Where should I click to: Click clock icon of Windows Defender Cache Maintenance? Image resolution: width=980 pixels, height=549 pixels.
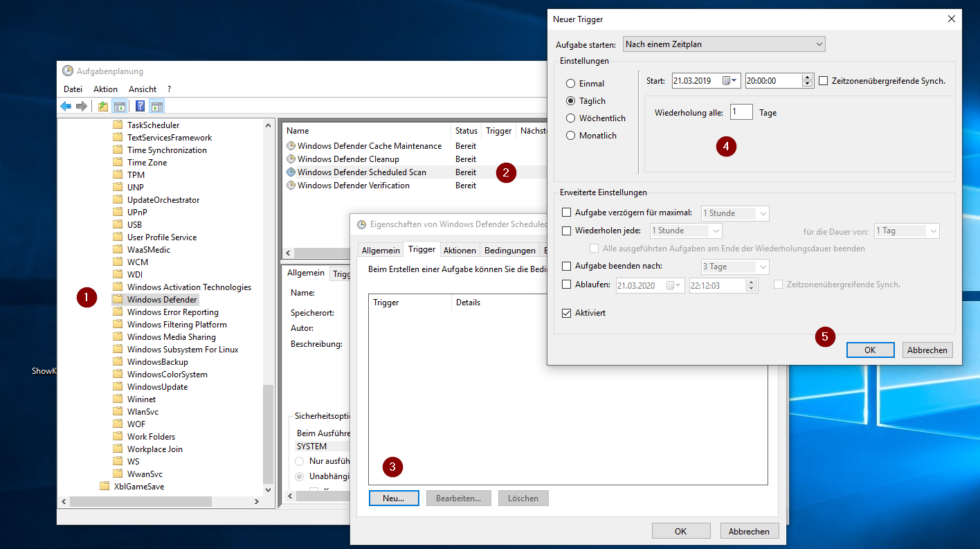pyautogui.click(x=291, y=146)
